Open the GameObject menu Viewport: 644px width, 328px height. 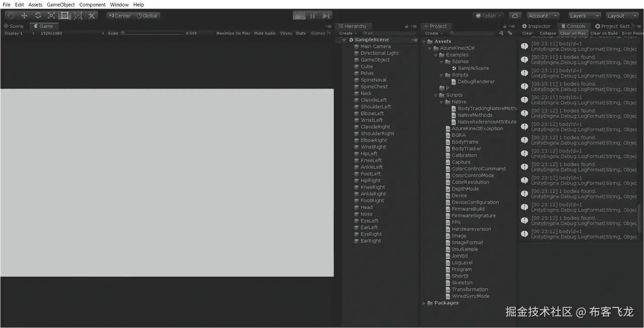click(61, 5)
